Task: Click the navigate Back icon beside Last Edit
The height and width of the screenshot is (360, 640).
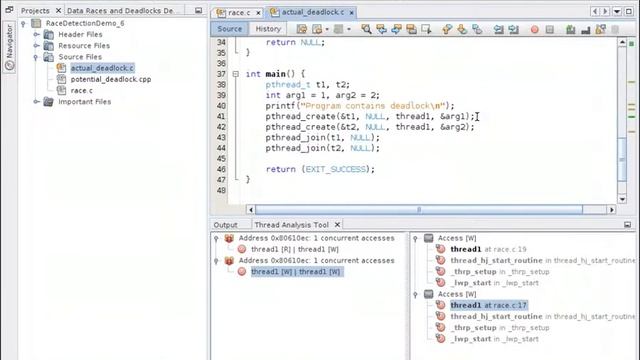Action: pyautogui.click(x=317, y=29)
